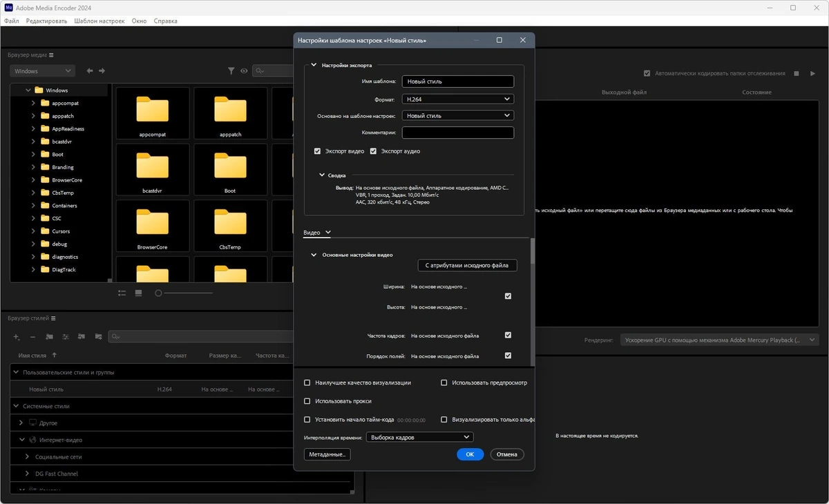This screenshot has height=504, width=829.
Task: Open the file type filter funnel icon
Action: (x=231, y=71)
